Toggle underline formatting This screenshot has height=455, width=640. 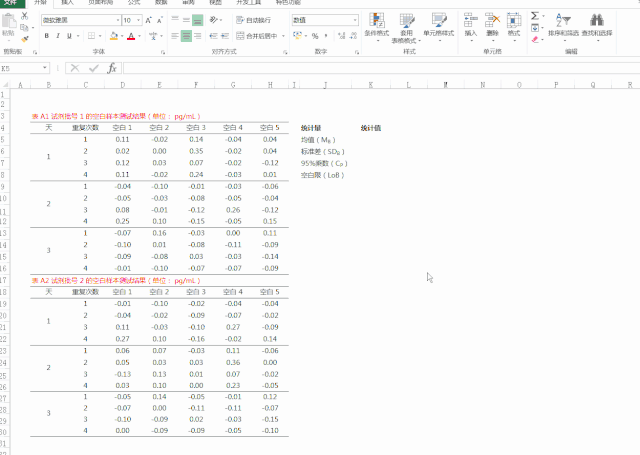tap(72, 36)
